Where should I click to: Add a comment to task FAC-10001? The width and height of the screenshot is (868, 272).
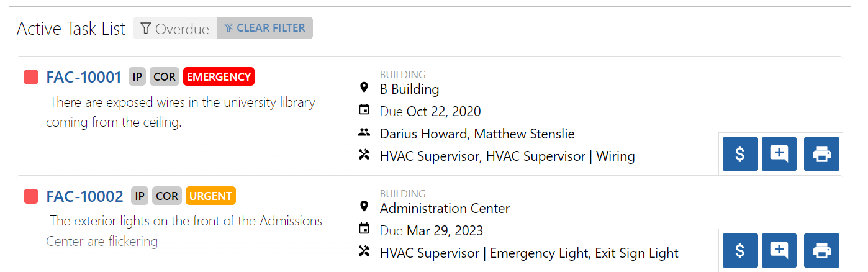[779, 154]
